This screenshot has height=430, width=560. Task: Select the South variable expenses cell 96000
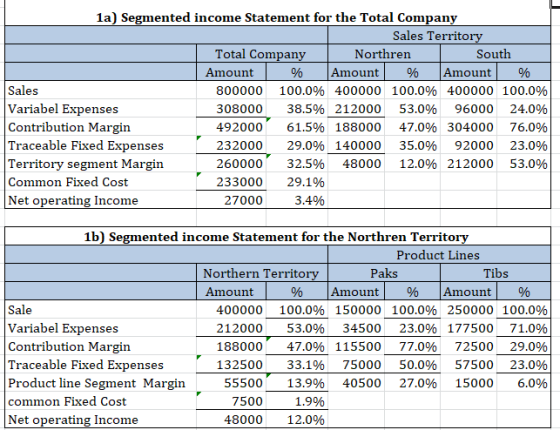468,109
